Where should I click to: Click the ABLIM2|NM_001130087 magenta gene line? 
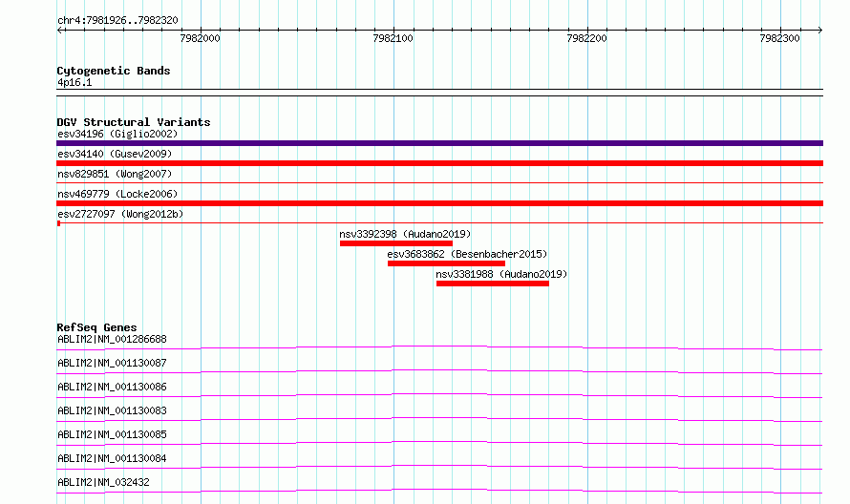[439, 371]
